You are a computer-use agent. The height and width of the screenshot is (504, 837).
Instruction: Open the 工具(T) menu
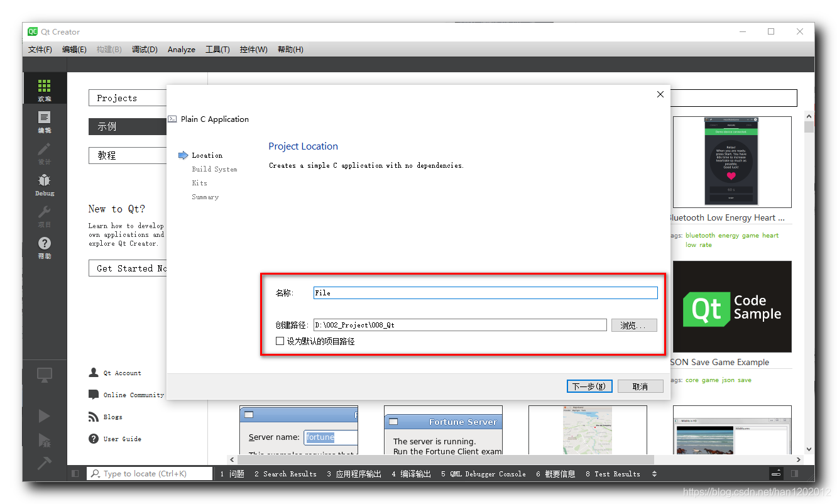tap(217, 50)
